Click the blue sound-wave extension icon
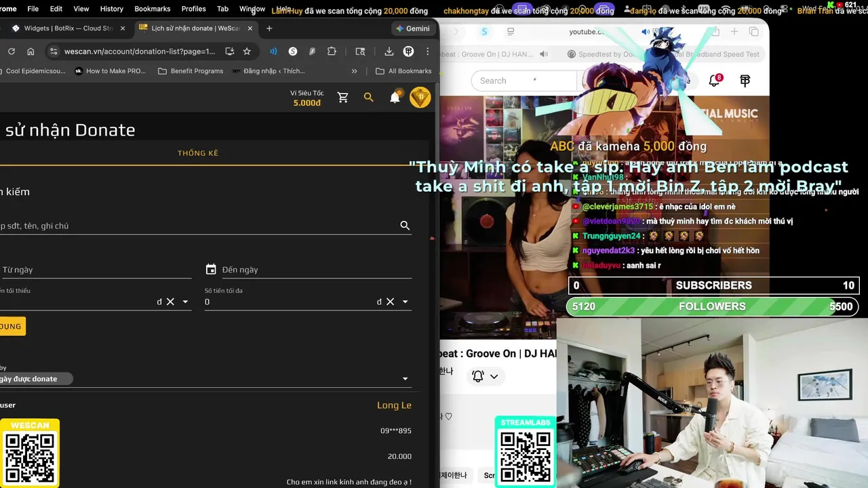The width and height of the screenshot is (868, 488). 273,52
